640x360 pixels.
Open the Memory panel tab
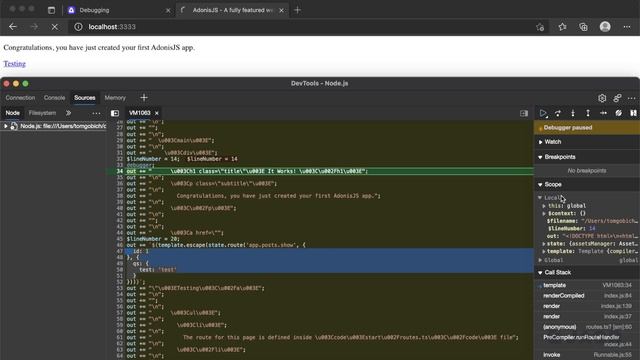click(115, 98)
